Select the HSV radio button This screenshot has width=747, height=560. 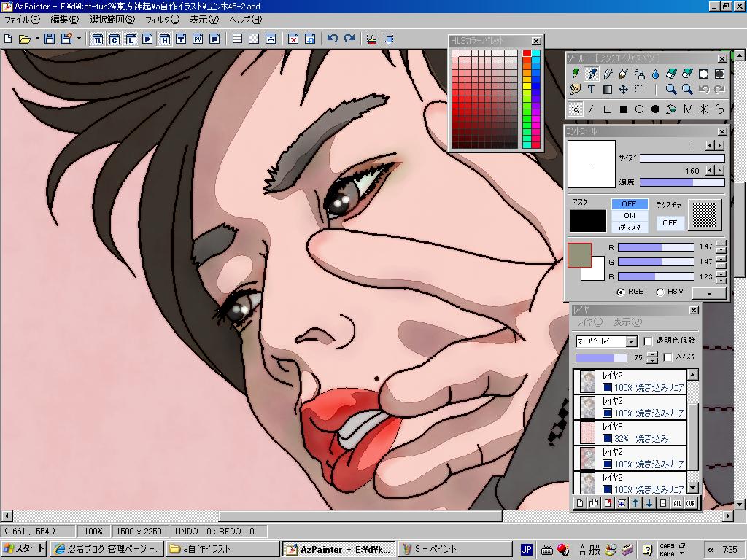(660, 292)
